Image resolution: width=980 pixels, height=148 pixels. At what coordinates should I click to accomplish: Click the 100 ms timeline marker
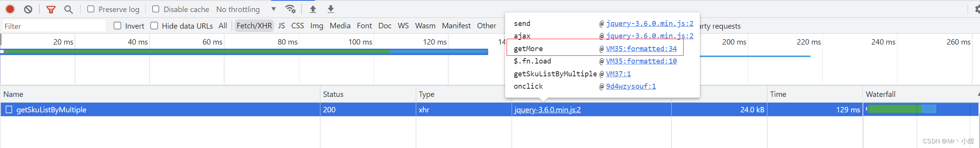tap(360, 42)
